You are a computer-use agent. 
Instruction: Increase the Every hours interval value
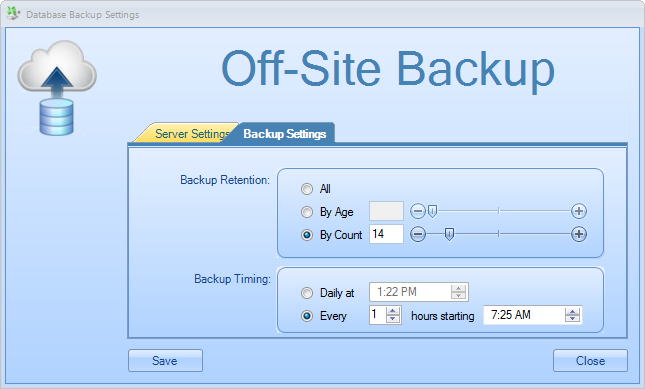pyautogui.click(x=393, y=311)
